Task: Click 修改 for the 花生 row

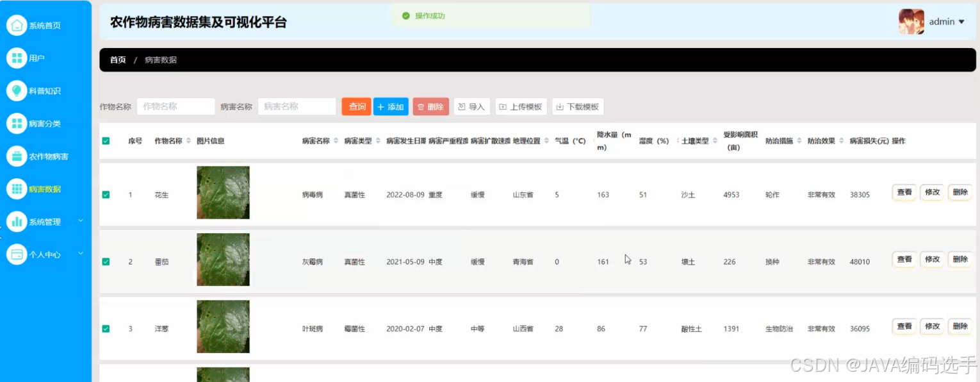Action: [932, 192]
